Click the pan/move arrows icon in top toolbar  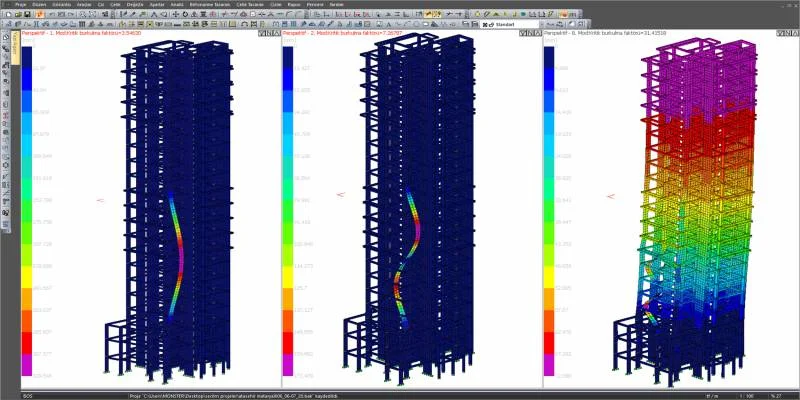(x=176, y=14)
